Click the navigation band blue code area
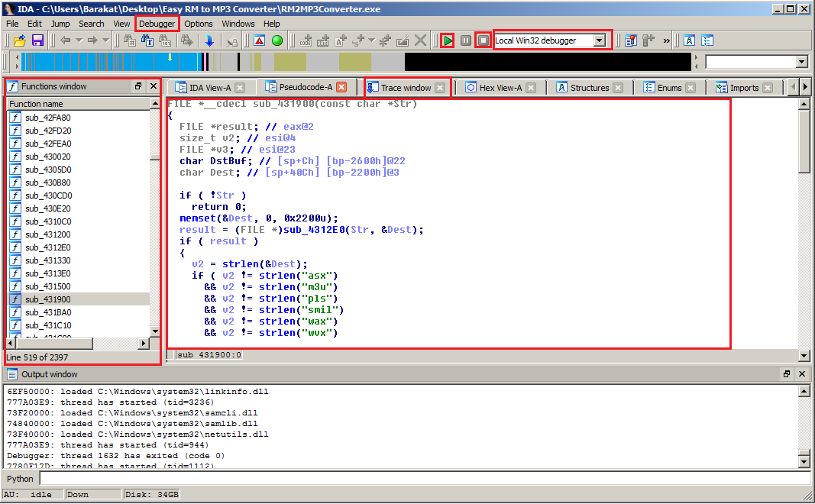 (109, 62)
